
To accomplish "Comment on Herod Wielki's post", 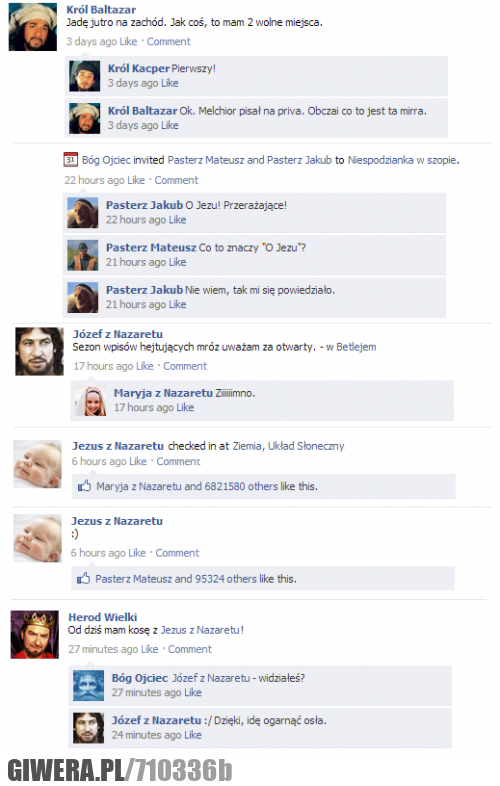I will point(190,649).
